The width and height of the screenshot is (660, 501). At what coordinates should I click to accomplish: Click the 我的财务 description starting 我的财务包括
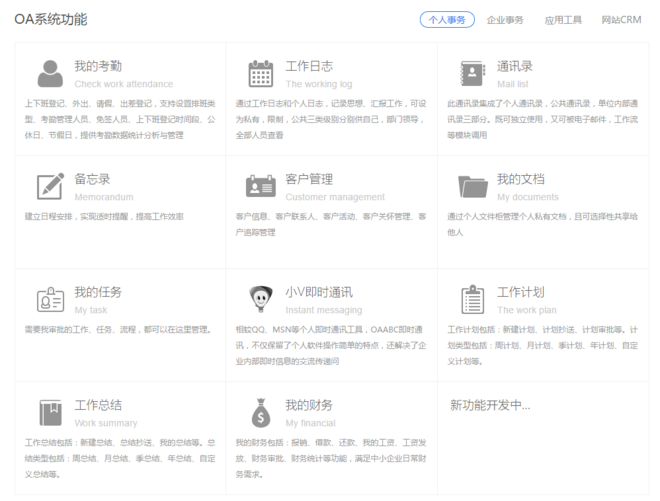point(331,458)
